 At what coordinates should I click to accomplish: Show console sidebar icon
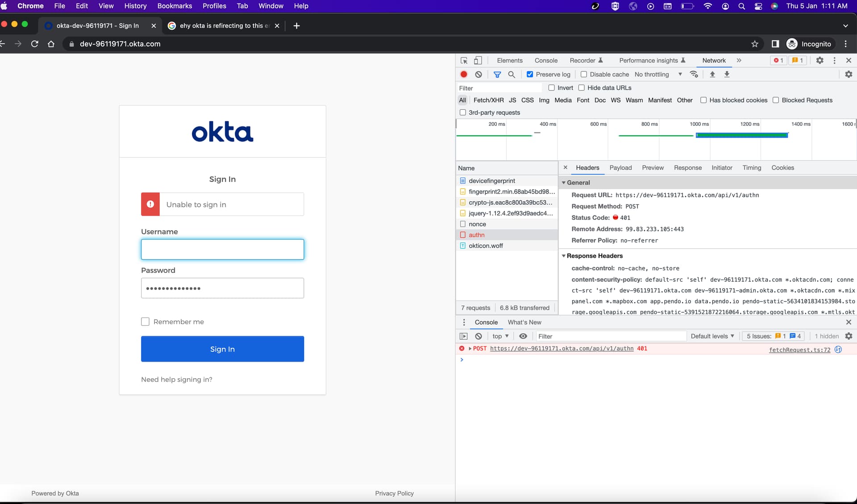(x=464, y=336)
